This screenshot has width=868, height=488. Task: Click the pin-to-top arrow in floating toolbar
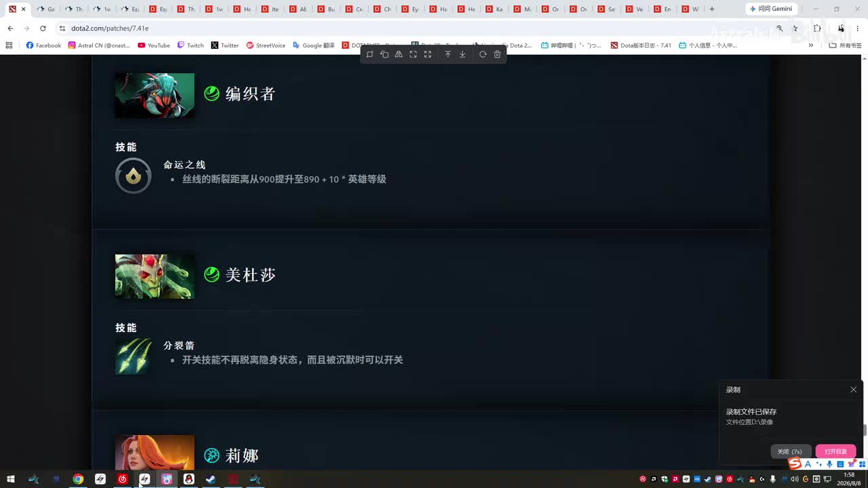click(448, 54)
